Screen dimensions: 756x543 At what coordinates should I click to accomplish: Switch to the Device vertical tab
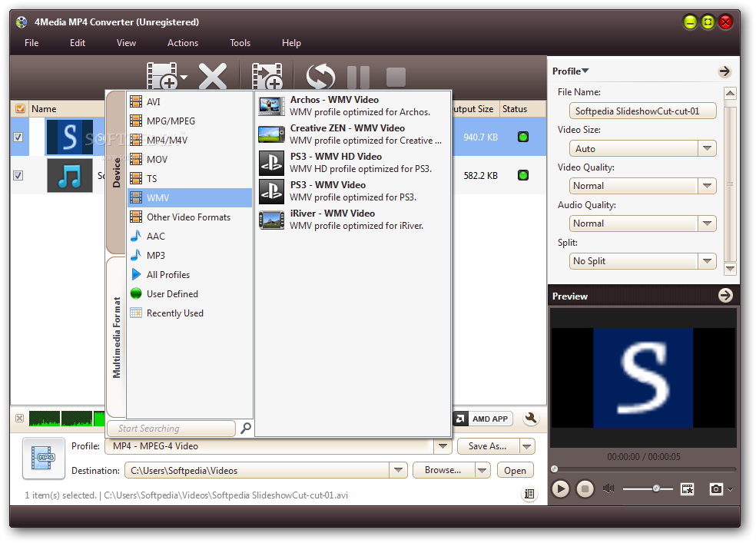(x=116, y=172)
